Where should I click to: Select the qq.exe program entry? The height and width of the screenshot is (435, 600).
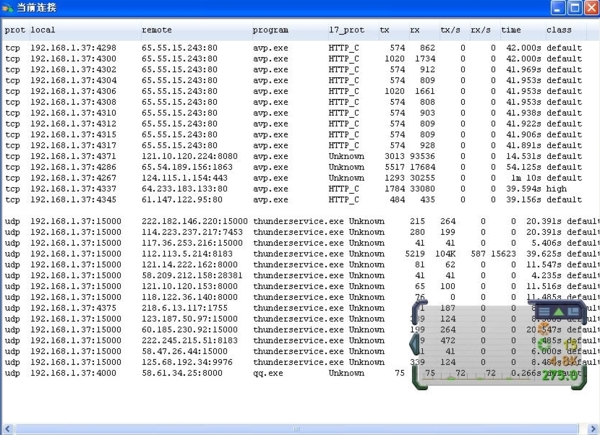(x=268, y=373)
